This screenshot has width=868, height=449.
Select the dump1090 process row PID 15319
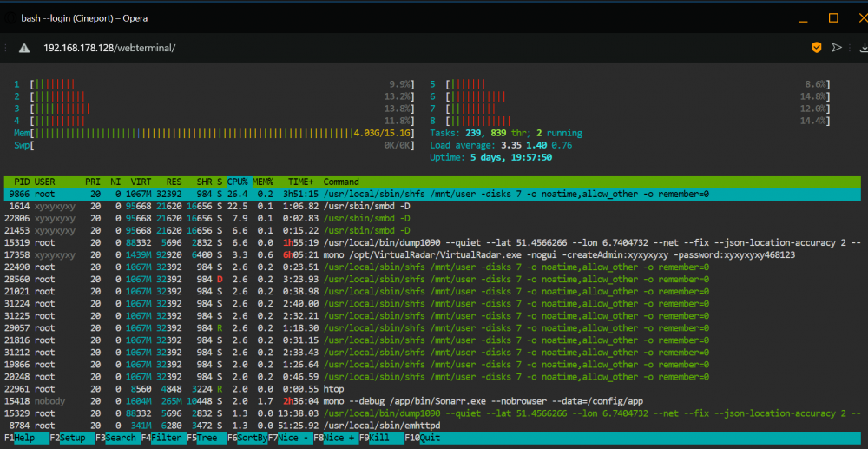[432, 242]
